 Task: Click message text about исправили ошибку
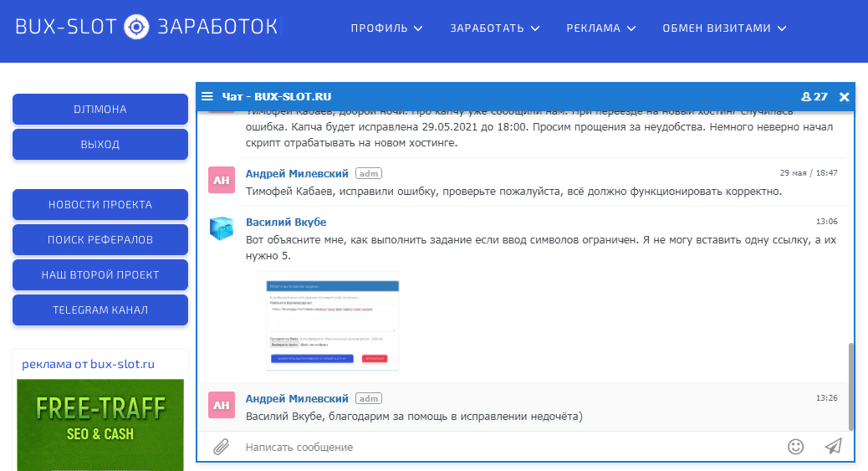pyautogui.click(x=513, y=192)
